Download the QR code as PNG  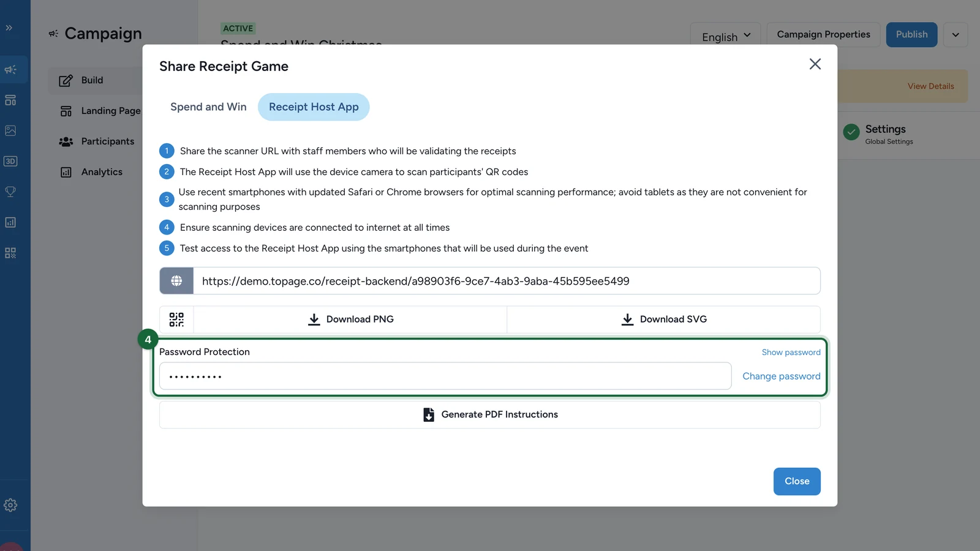click(x=350, y=320)
